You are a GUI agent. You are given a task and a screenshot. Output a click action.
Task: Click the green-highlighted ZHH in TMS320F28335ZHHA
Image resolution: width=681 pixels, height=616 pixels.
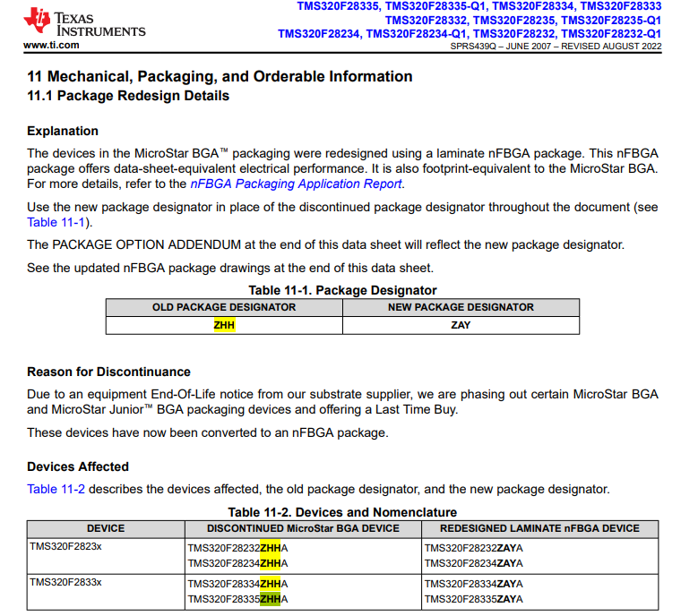(x=270, y=600)
